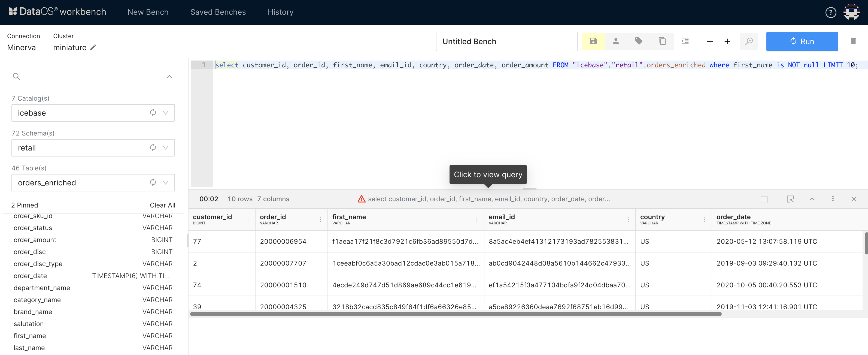Image resolution: width=868 pixels, height=355 pixels.
Task: Open order_id column menu dots
Action: tap(320, 219)
